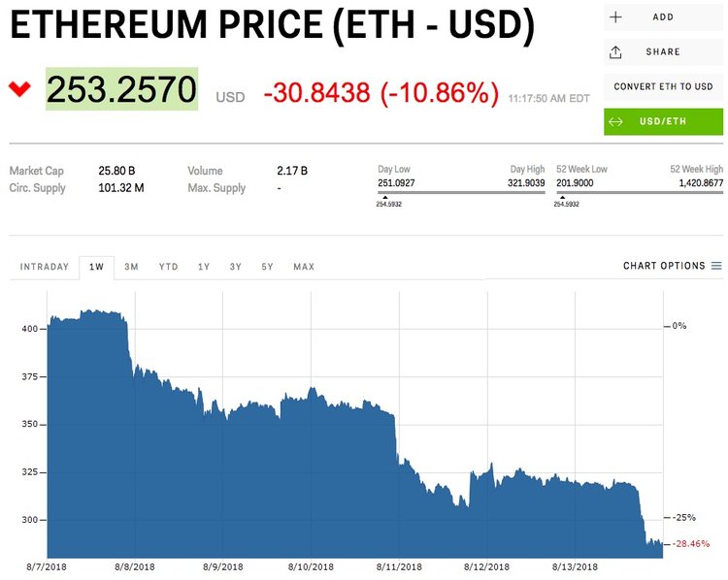This screenshot has width=728, height=580.
Task: Select the INTRADAY chart tab
Action: 45,267
